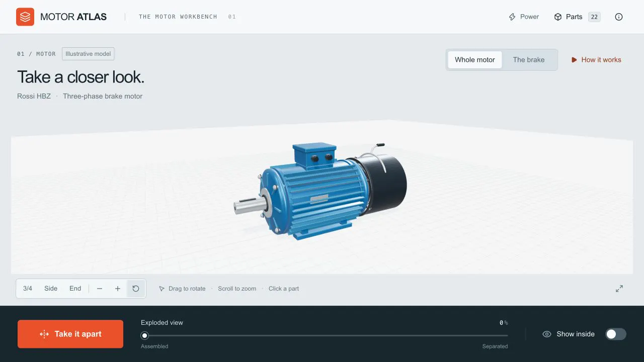Viewport: 644px width, 362px height.
Task: Select the 3/4 camera view
Action: click(x=28, y=289)
